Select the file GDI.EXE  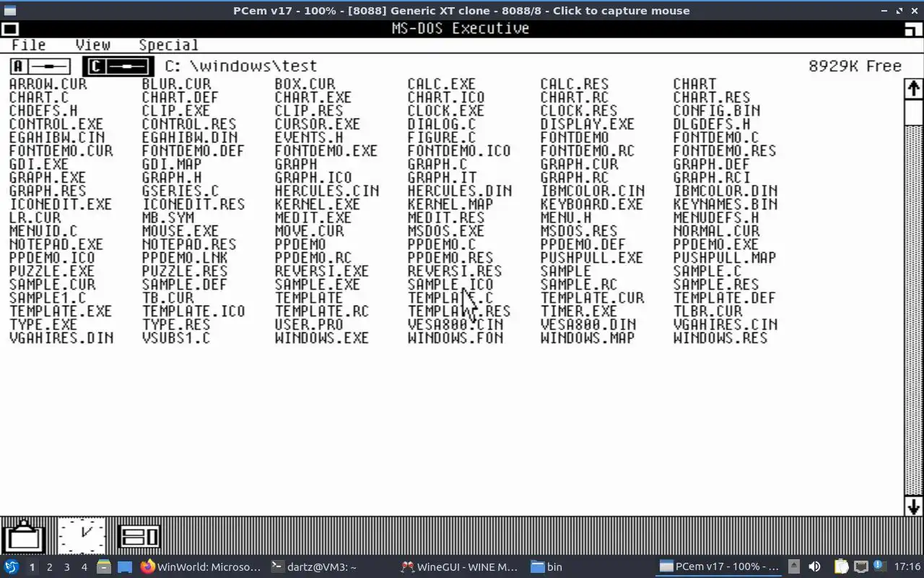(x=39, y=164)
